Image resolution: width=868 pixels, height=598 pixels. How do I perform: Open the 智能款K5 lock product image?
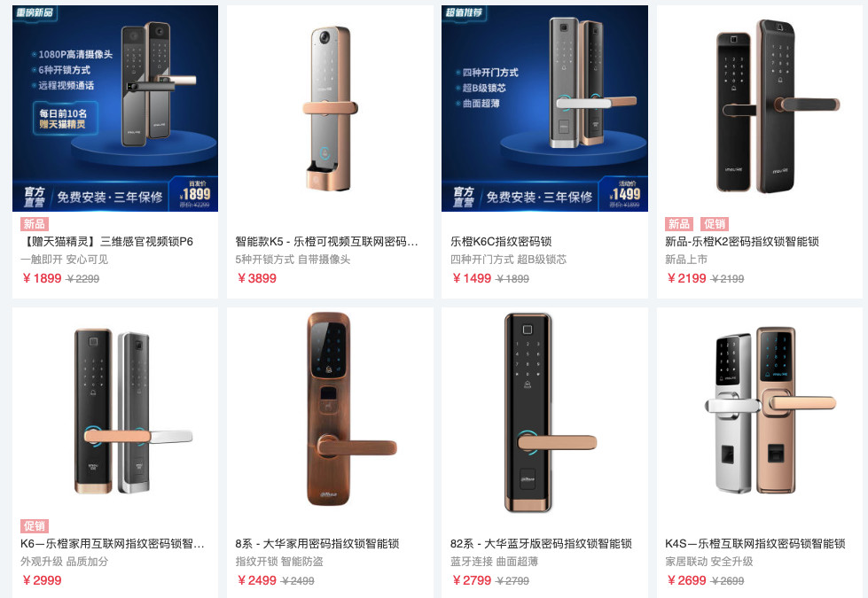pos(330,108)
